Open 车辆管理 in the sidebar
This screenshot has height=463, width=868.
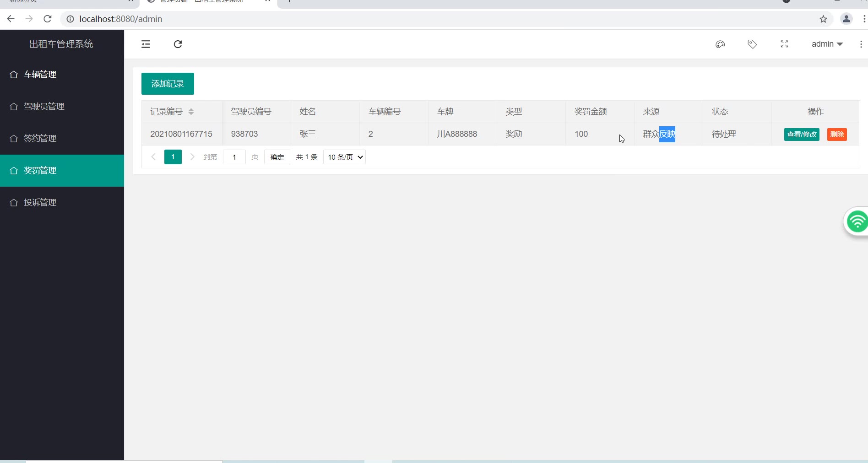coord(62,75)
